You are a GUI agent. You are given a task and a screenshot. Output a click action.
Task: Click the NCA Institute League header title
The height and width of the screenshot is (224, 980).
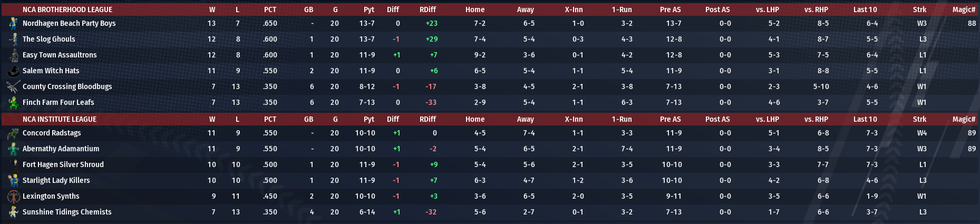tap(60, 119)
